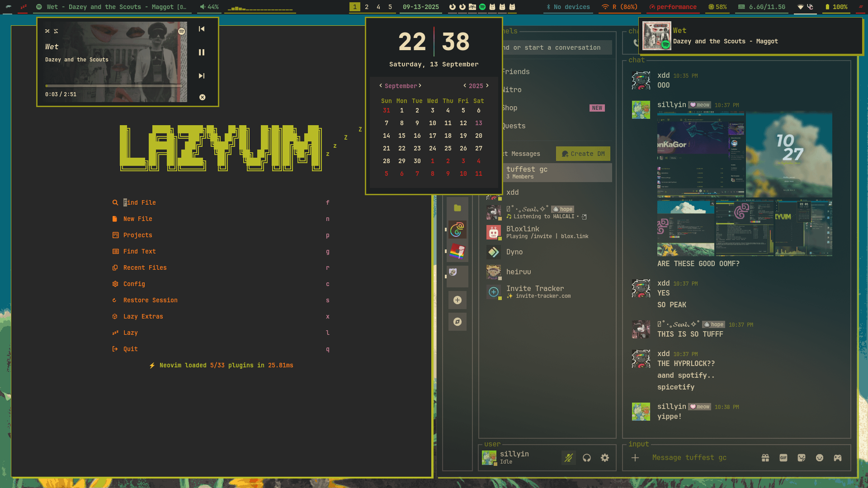Select Find File in LazyVim menu
This screenshot has height=488, width=868.
point(139,202)
